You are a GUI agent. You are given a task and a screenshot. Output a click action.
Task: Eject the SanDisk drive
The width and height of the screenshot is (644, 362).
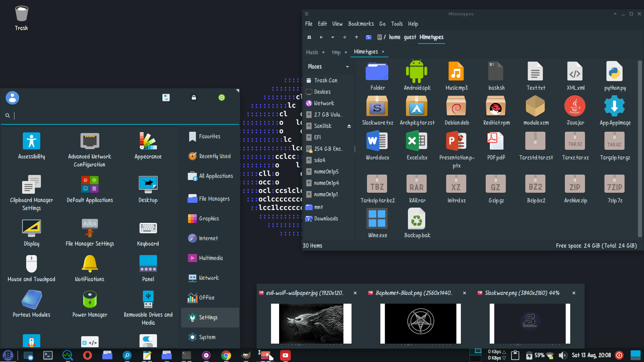point(349,126)
